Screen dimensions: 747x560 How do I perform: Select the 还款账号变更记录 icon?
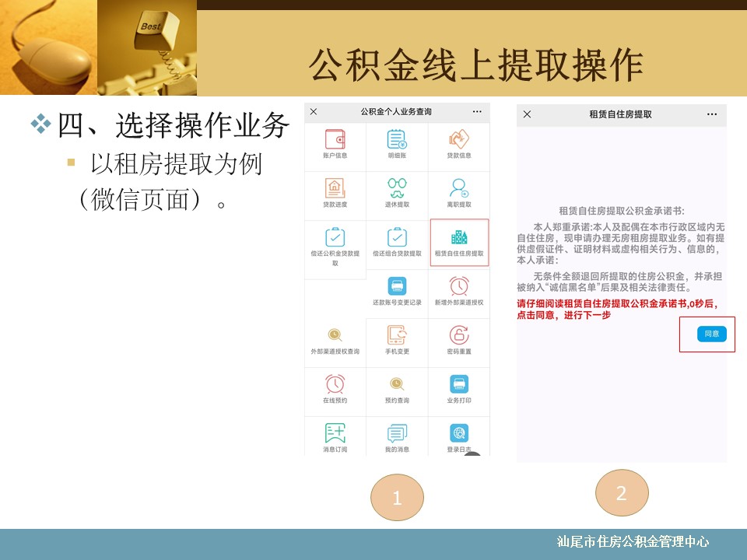(x=397, y=288)
